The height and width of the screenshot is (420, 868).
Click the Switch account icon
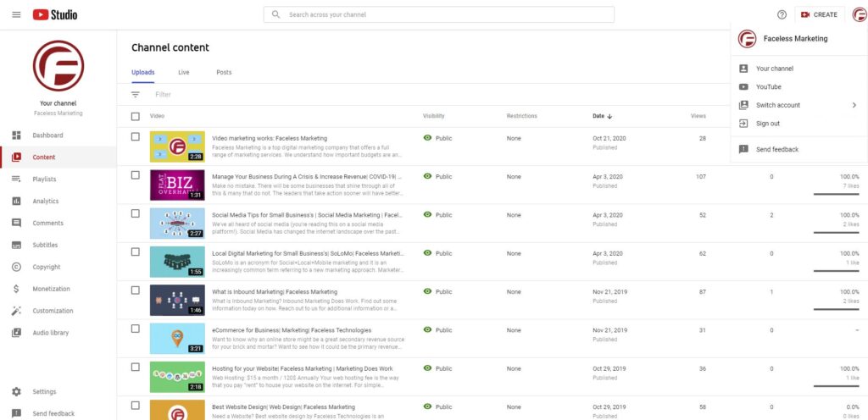coord(743,105)
